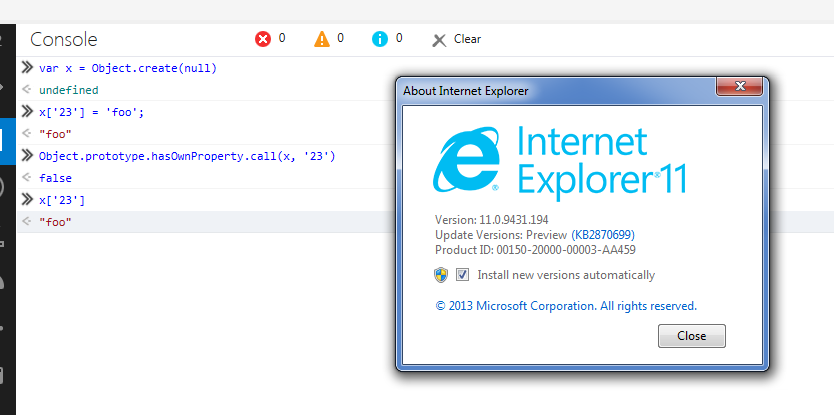The height and width of the screenshot is (415, 834).
Task: Click the Internet Explorer logo icon
Action: (x=466, y=160)
